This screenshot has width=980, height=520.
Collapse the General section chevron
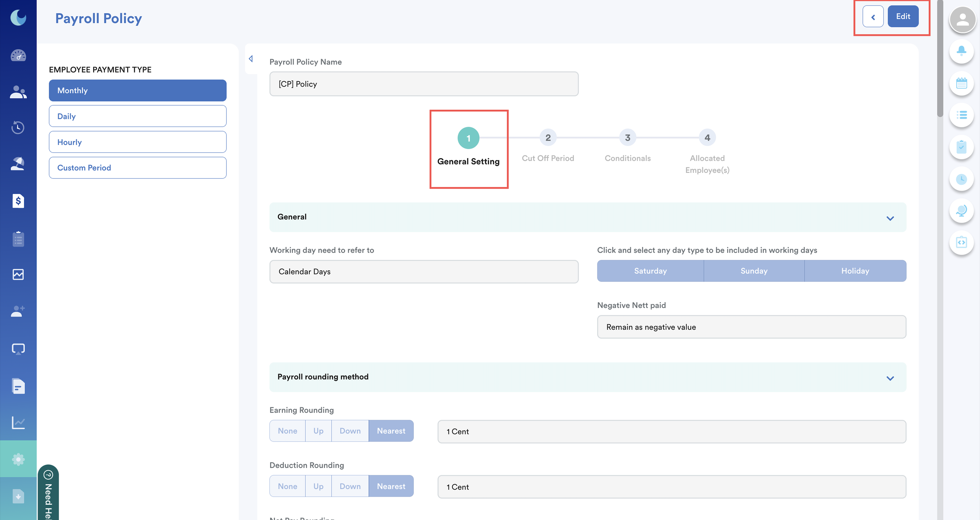click(x=889, y=218)
